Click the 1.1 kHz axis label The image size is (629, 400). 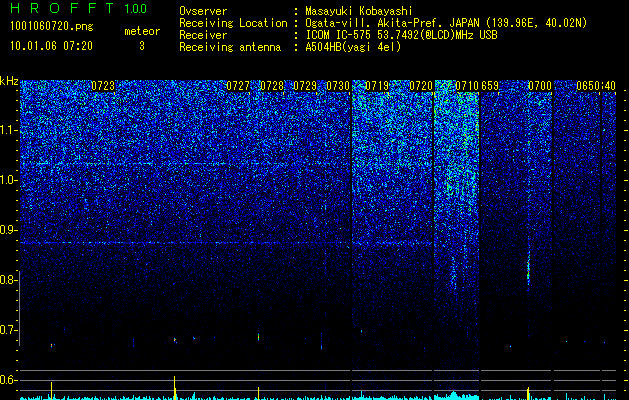8,130
